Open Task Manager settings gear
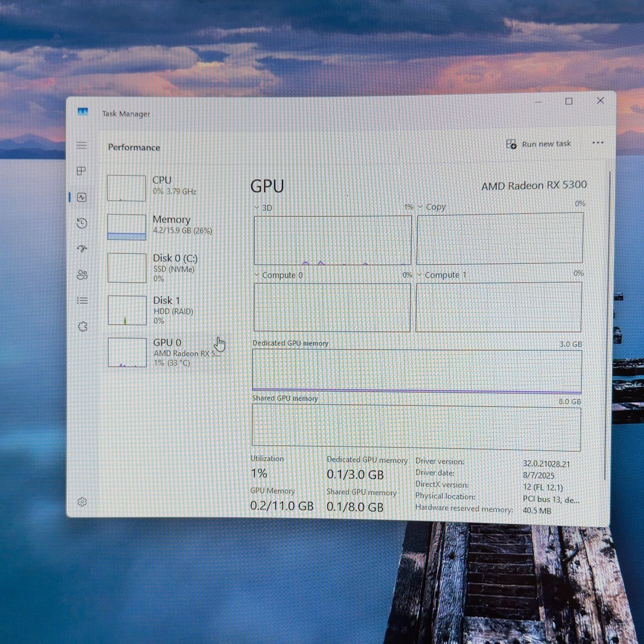 82,502
